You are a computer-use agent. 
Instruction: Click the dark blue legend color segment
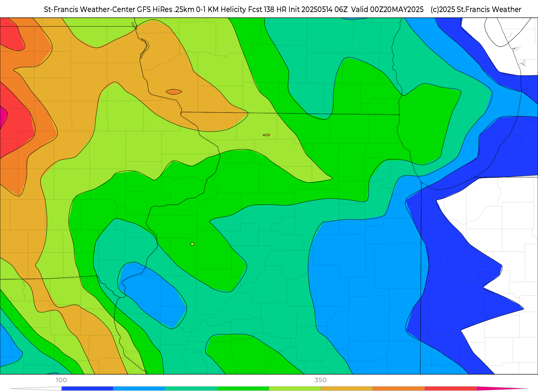(x=87, y=389)
